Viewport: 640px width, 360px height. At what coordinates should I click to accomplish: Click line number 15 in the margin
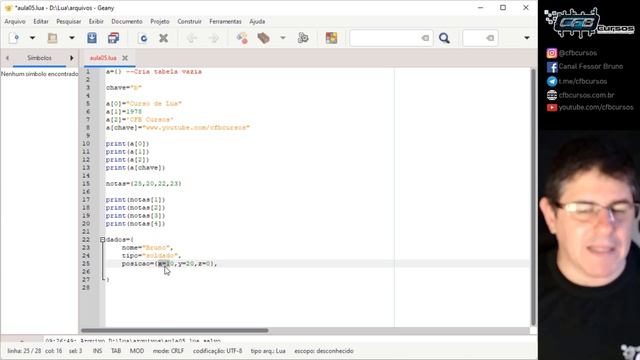(x=86, y=184)
